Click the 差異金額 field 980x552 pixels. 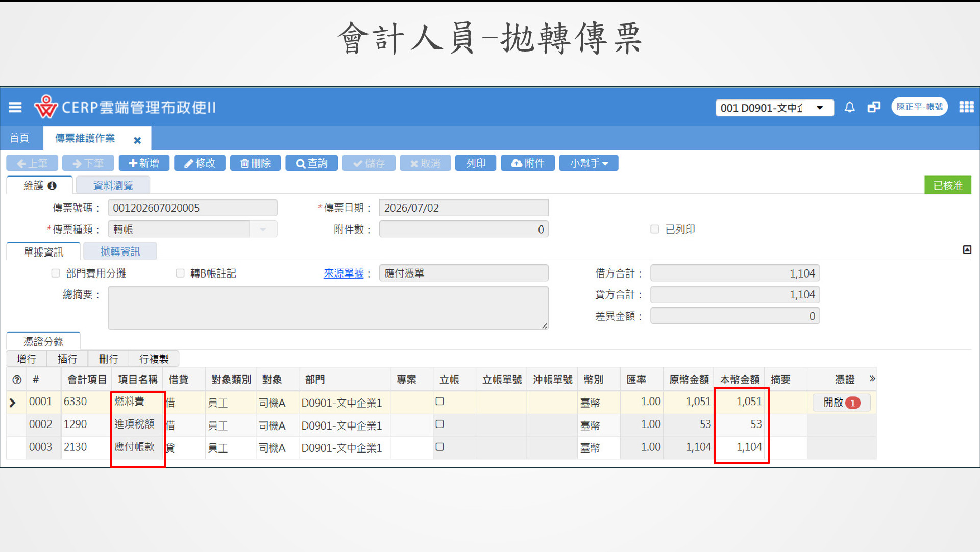[x=735, y=316]
